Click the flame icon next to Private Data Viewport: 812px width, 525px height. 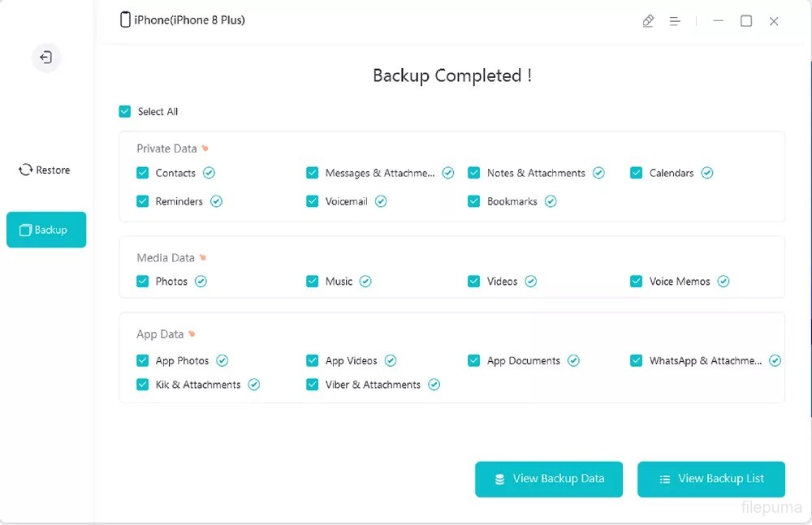click(x=205, y=148)
